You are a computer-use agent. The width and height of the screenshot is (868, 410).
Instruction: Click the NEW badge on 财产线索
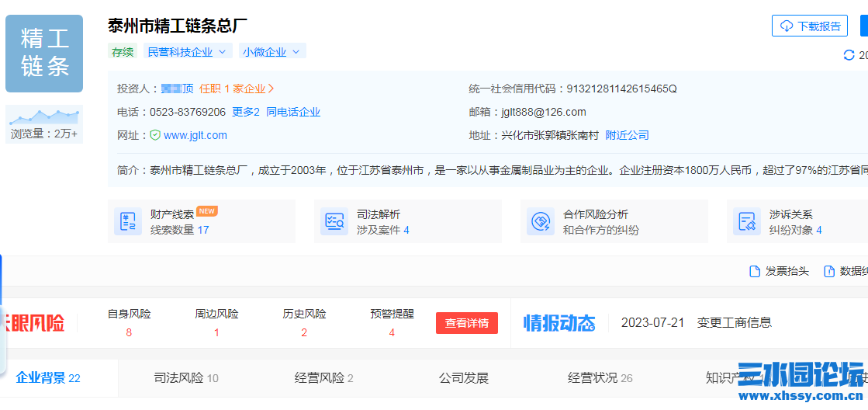coord(207,210)
